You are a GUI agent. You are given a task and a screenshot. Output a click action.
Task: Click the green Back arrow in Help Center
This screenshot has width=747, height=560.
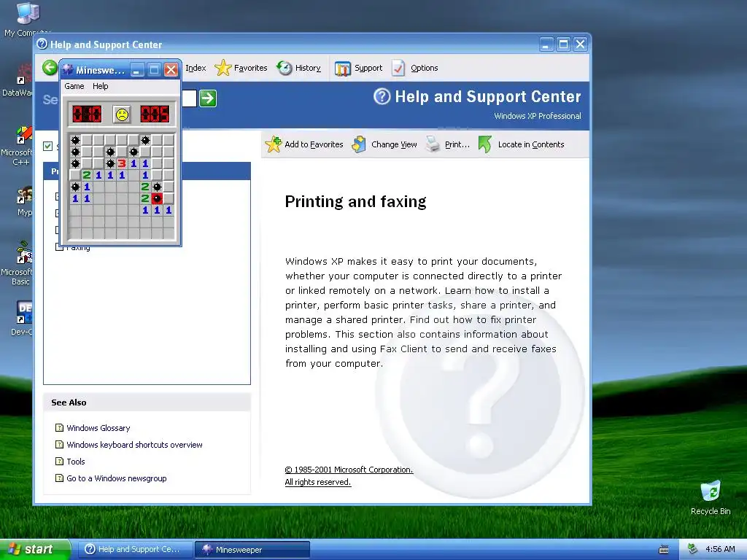(x=50, y=68)
